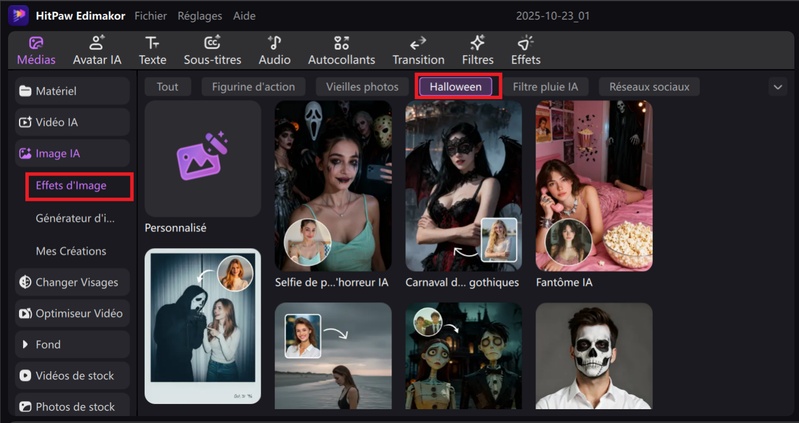
Task: Select the Audio music note icon
Action: [275, 43]
